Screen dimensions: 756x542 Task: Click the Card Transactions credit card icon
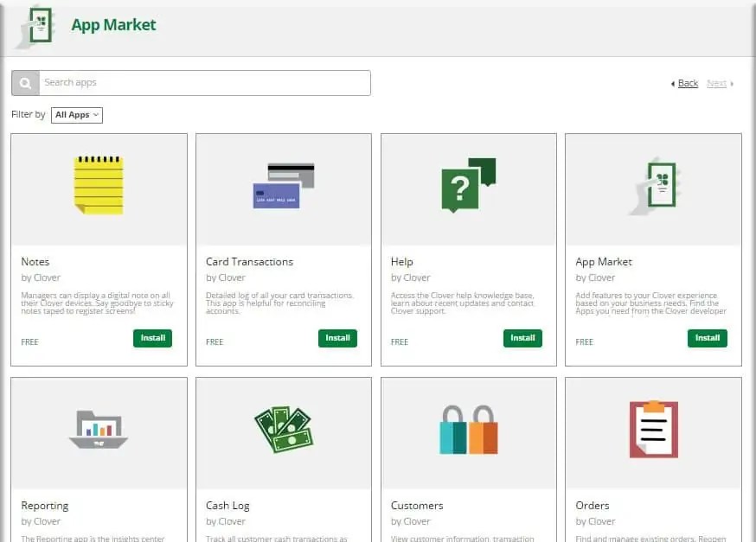(283, 184)
